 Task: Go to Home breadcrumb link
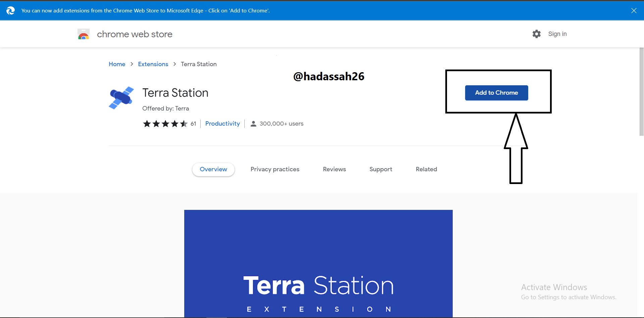pyautogui.click(x=117, y=64)
